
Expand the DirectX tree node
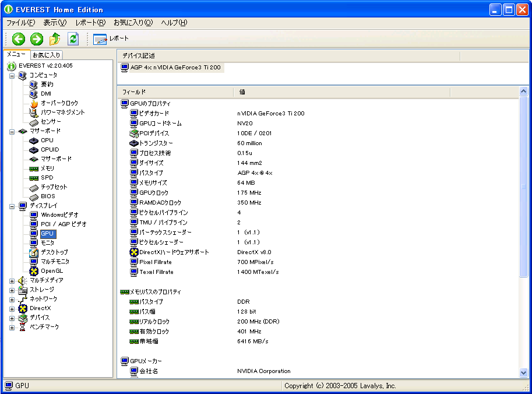[x=12, y=309]
